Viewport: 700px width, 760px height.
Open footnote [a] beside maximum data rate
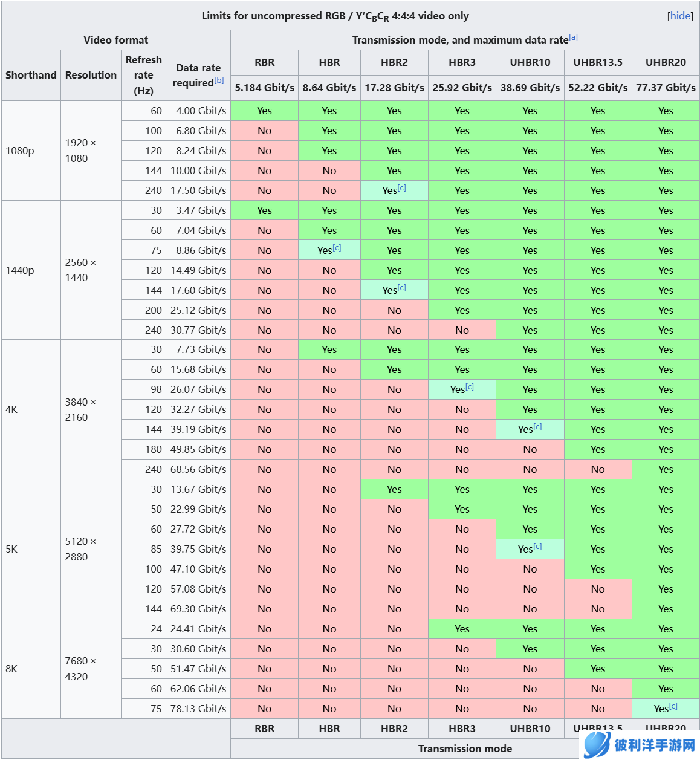[573, 37]
